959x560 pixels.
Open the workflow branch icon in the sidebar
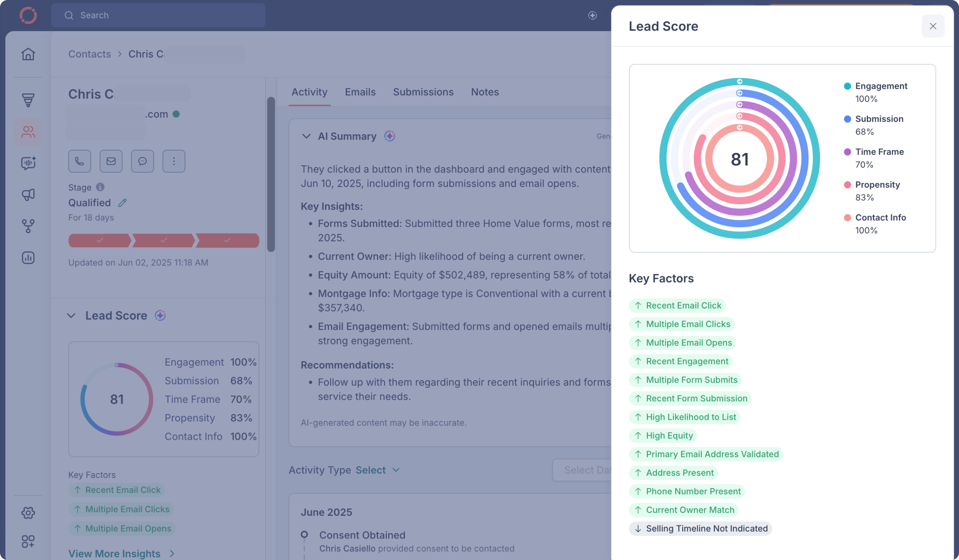(x=28, y=226)
